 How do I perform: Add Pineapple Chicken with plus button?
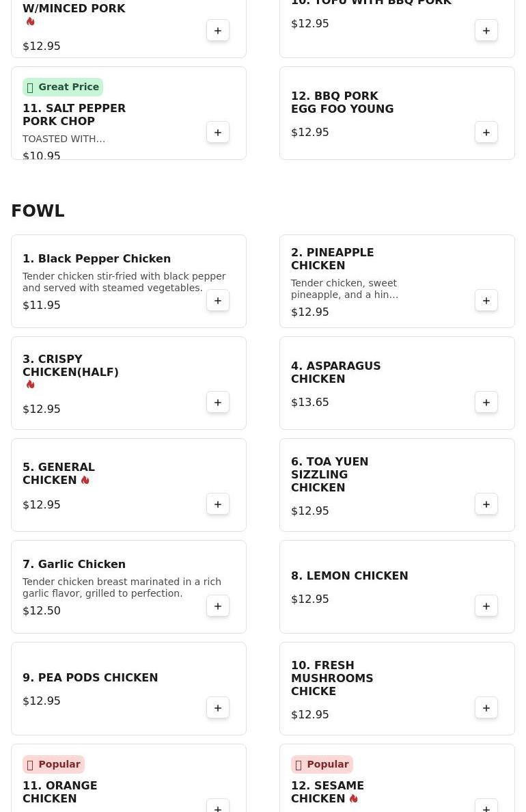[x=486, y=301]
